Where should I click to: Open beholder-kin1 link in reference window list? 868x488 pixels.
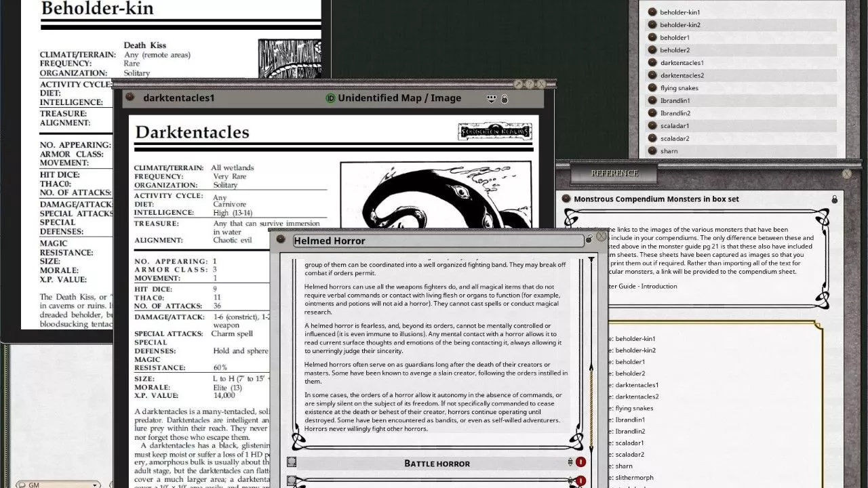[x=635, y=338]
